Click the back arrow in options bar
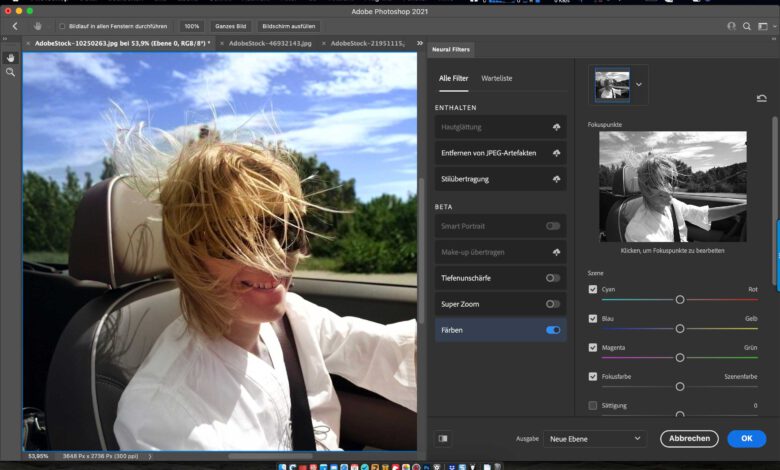This screenshot has width=780, height=470. click(14, 26)
